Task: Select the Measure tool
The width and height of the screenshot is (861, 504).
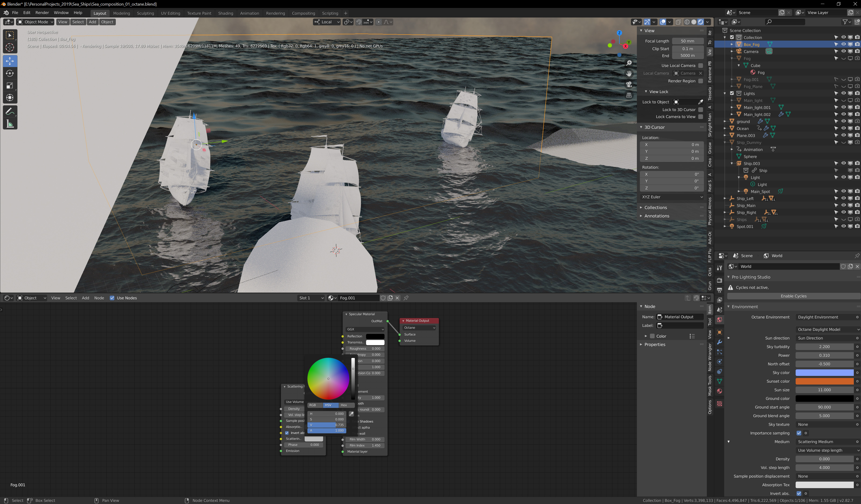Action: (10, 124)
